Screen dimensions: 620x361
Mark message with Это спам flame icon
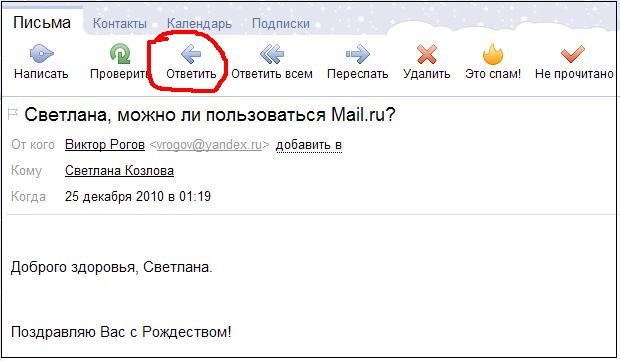tap(493, 54)
